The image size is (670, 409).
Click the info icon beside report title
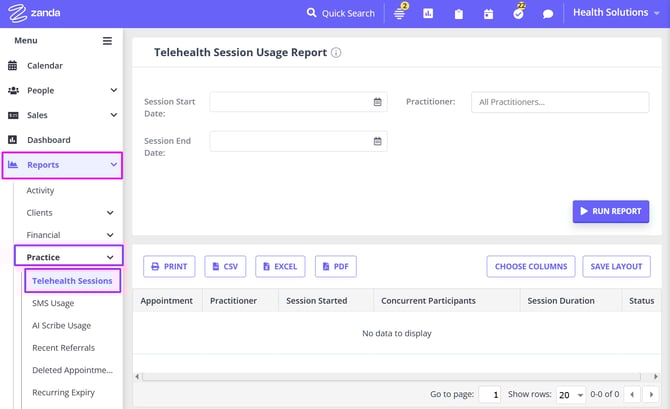point(336,53)
